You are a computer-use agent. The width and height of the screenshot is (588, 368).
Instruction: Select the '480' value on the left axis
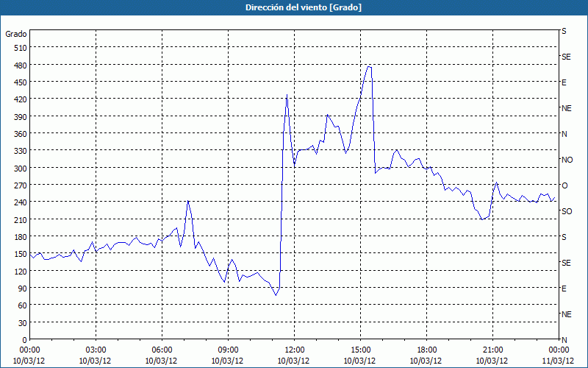click(x=21, y=66)
